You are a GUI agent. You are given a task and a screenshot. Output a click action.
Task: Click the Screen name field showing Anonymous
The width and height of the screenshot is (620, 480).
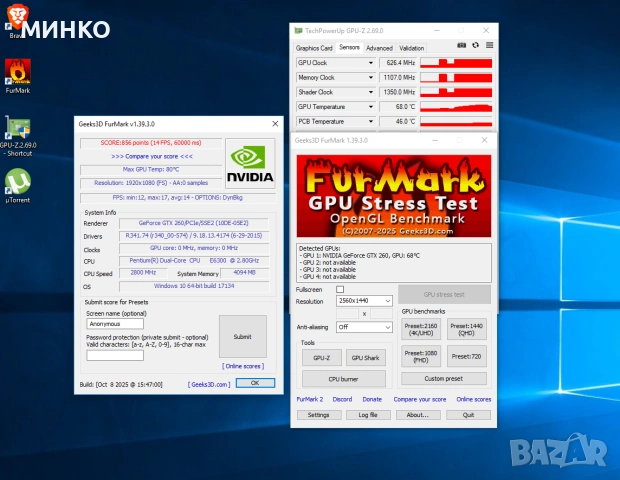click(x=115, y=324)
